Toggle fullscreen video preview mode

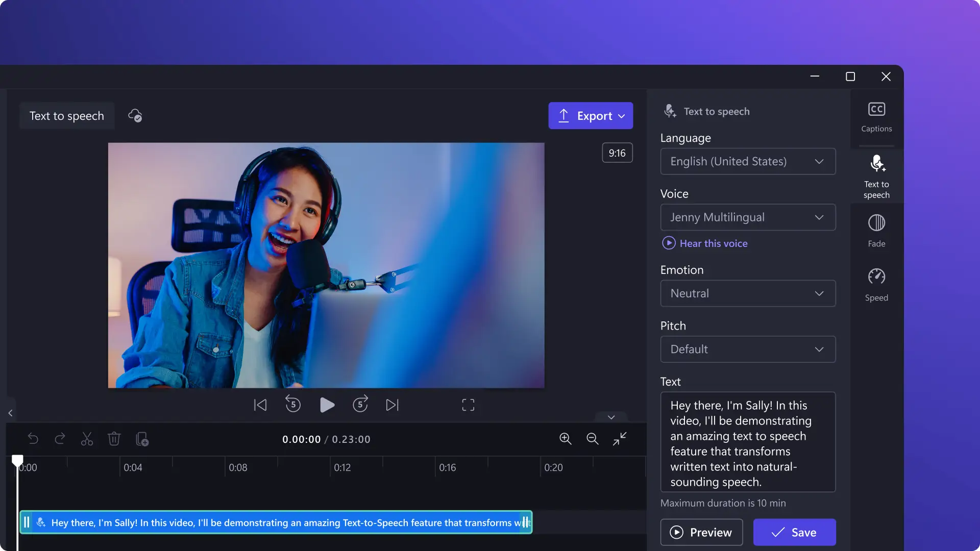click(x=469, y=405)
